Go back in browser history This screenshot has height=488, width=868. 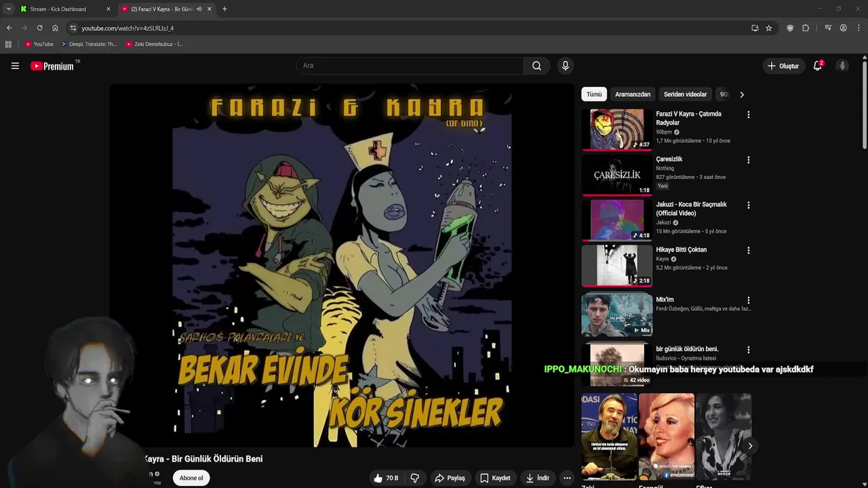point(9,28)
